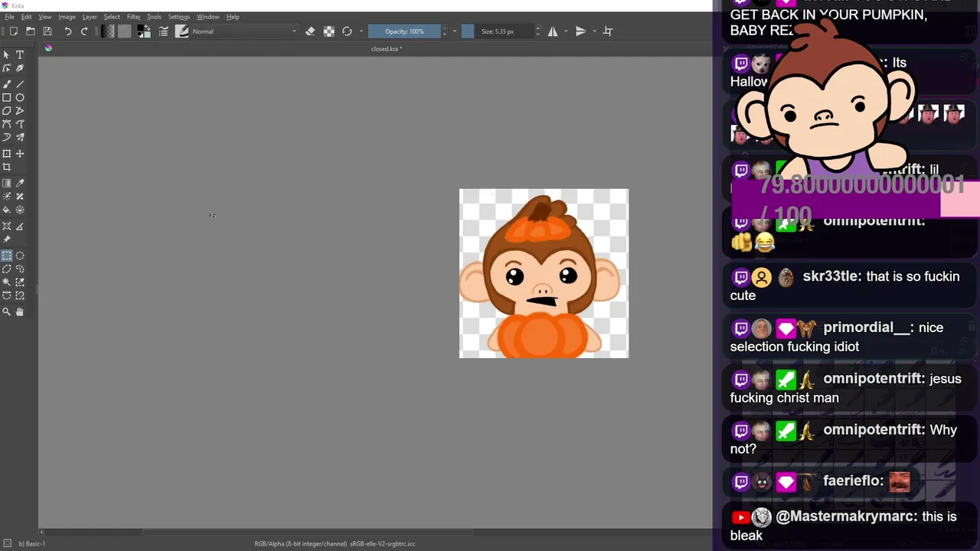Screen dimensions: 980x551
Task: Select the Crop tool
Action: 7,167
